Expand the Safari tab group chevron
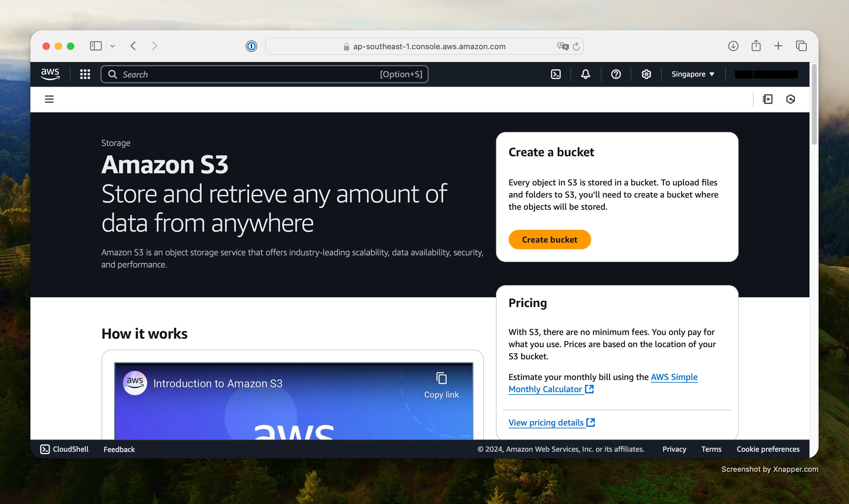This screenshot has height=504, width=849. 113,46
